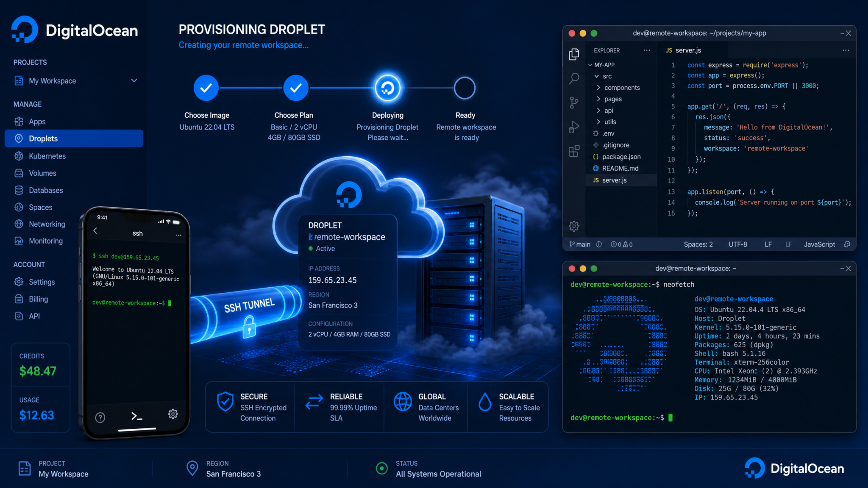Open server.js in the file explorer
The height and width of the screenshot is (488, 868).
tap(621, 180)
